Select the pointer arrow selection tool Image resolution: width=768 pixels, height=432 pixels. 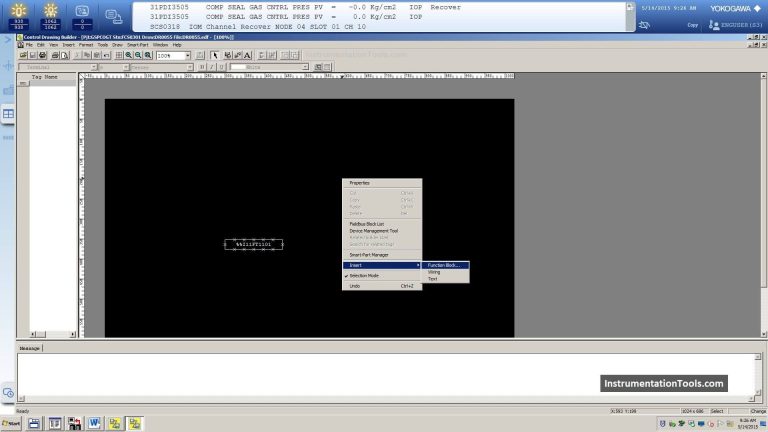214,55
